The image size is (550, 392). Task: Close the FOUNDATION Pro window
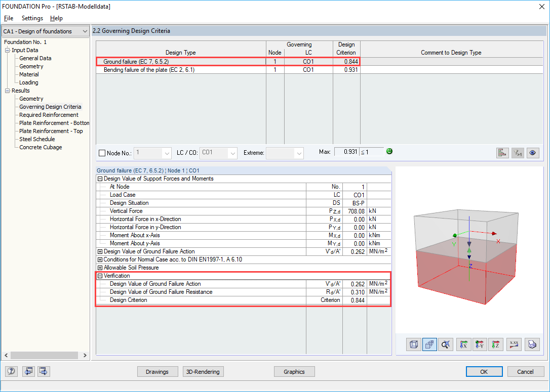point(541,7)
